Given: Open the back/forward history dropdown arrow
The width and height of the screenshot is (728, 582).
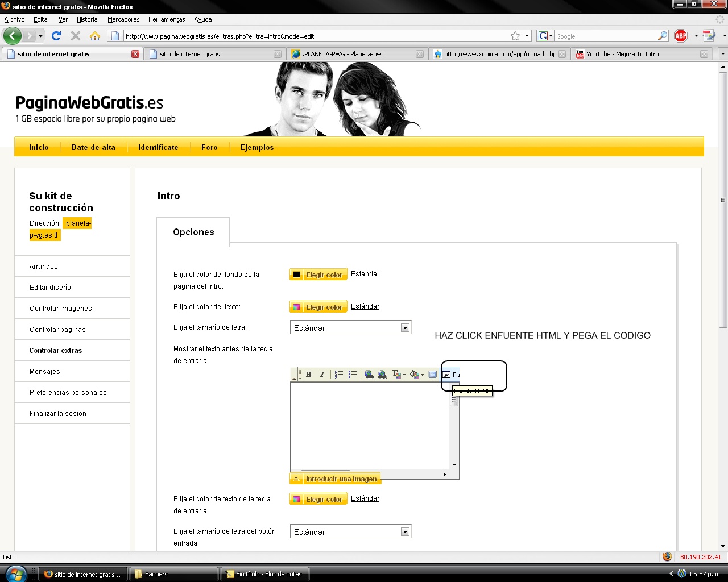Looking at the screenshot, I should 40,36.
